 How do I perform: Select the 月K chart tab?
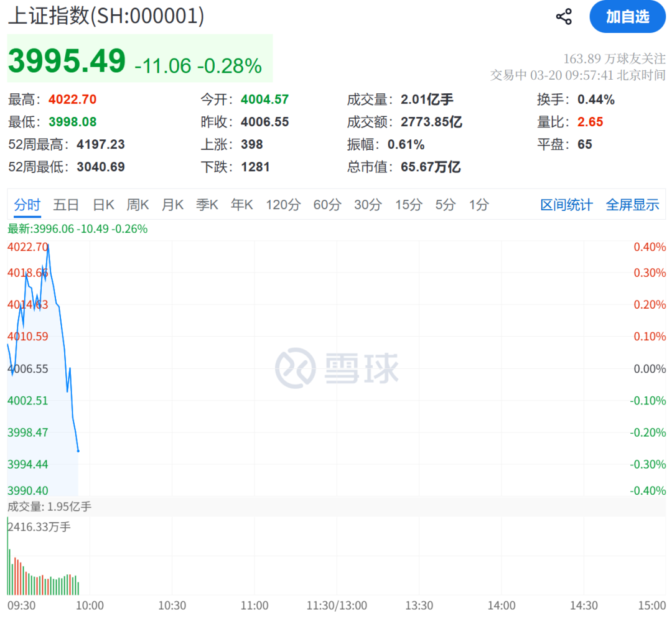pos(172,205)
